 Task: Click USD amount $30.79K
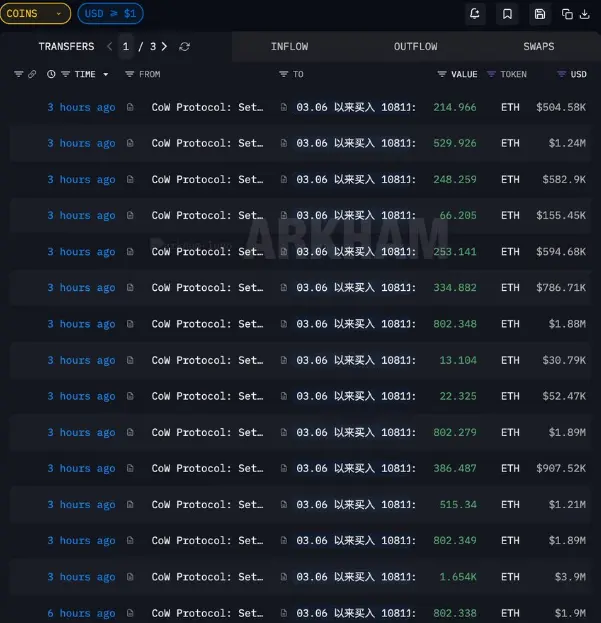564,360
